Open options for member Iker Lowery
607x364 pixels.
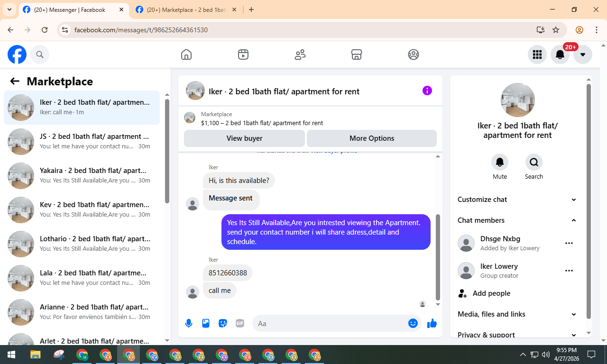coord(569,271)
